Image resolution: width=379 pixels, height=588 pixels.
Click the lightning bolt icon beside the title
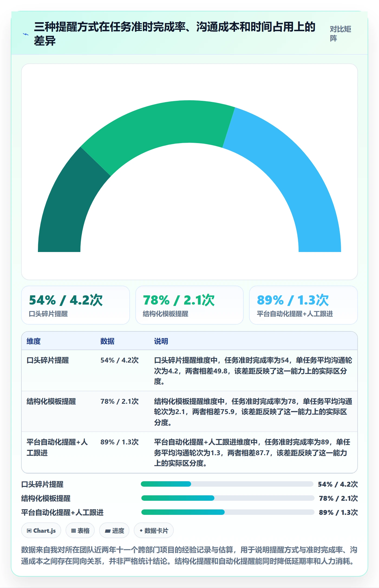coord(26,34)
